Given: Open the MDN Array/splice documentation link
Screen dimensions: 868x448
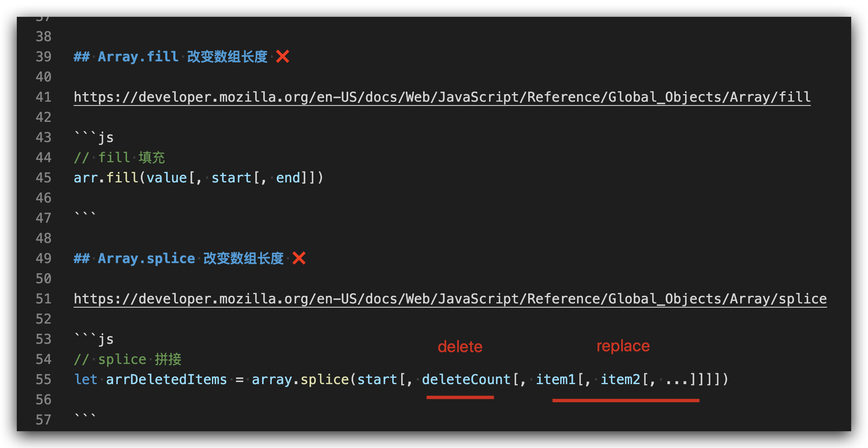Looking at the screenshot, I should 450,299.
